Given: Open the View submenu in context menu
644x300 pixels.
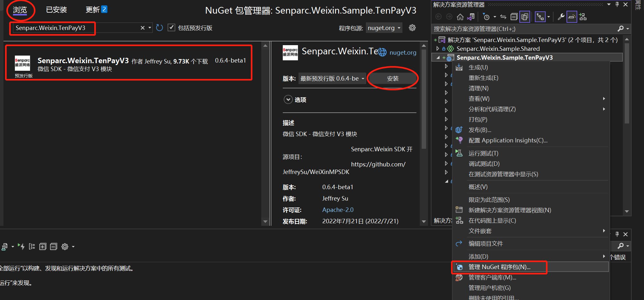Looking at the screenshot, I should 530,99.
